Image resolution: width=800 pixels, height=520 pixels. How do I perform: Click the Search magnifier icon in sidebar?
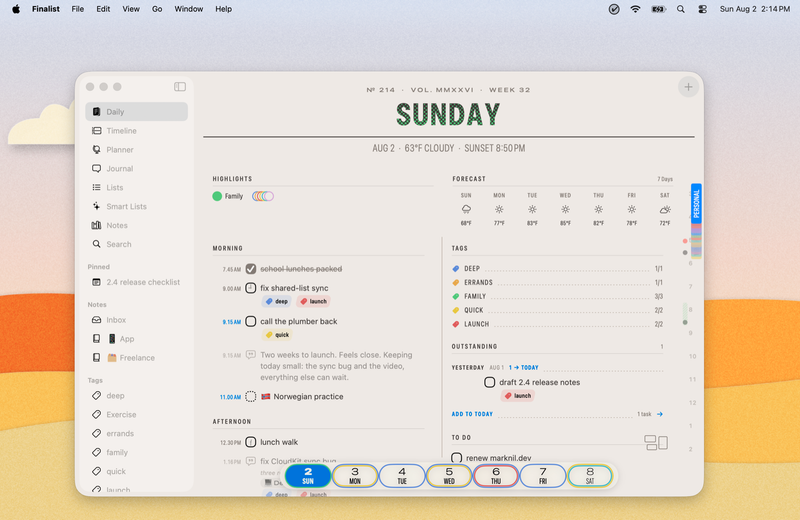(96, 244)
